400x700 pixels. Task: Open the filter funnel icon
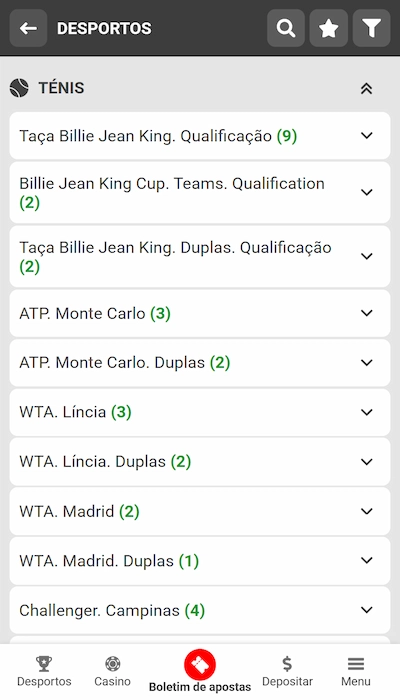tap(371, 28)
